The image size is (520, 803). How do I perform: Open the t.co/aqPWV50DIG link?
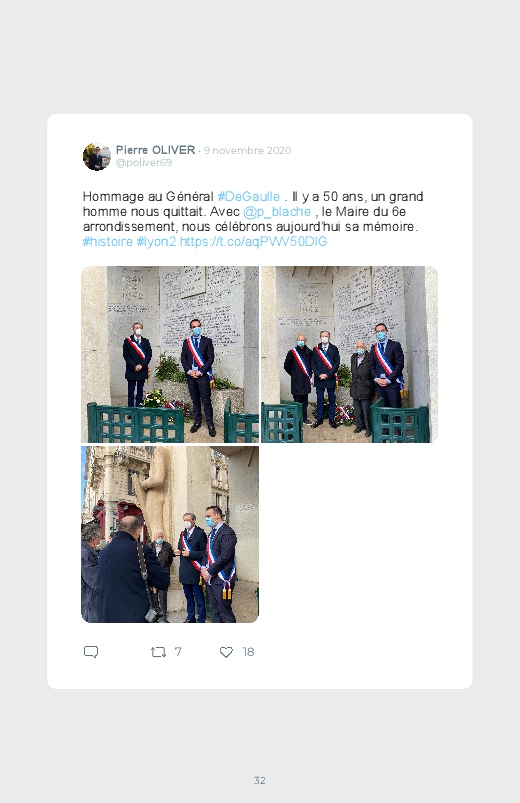(x=254, y=241)
